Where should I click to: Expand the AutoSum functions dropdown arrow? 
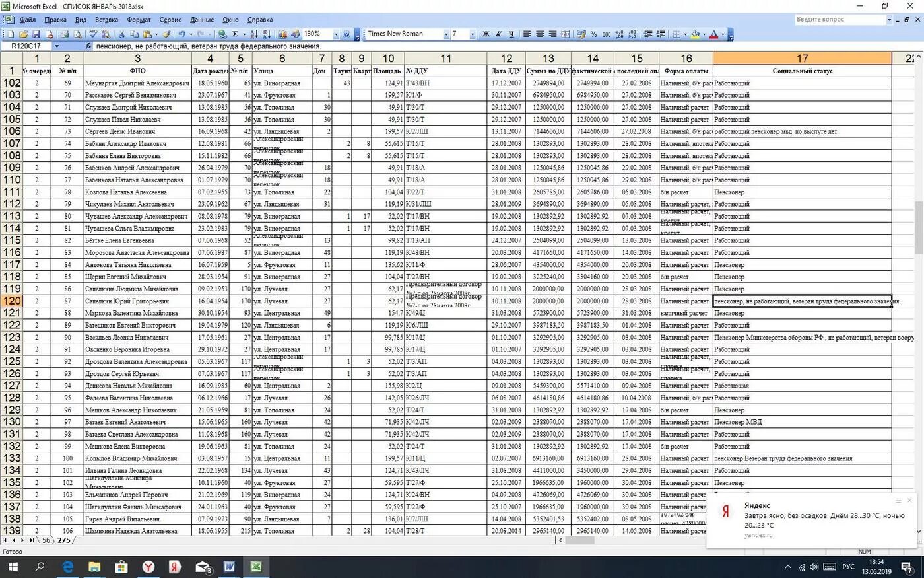click(x=244, y=34)
